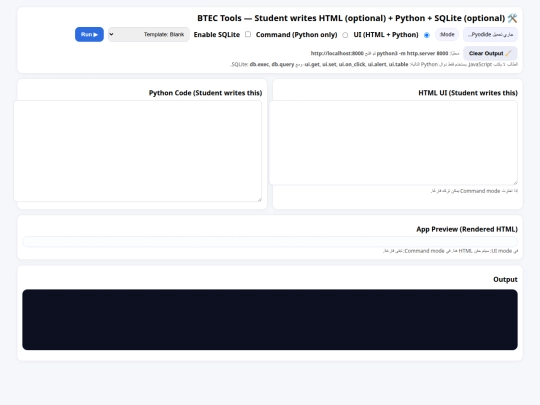The width and height of the screenshot is (540, 405).
Task: Click inside the Python Code editor
Action: click(x=137, y=151)
